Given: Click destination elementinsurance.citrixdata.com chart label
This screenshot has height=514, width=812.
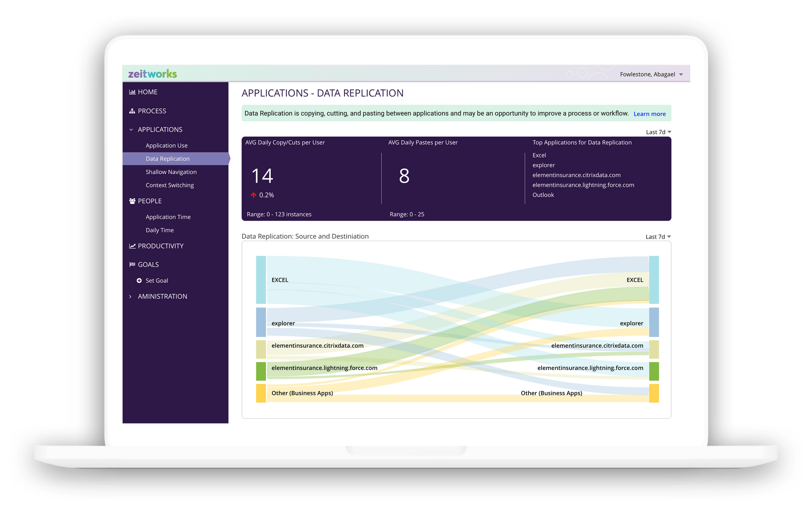Looking at the screenshot, I should click(597, 346).
